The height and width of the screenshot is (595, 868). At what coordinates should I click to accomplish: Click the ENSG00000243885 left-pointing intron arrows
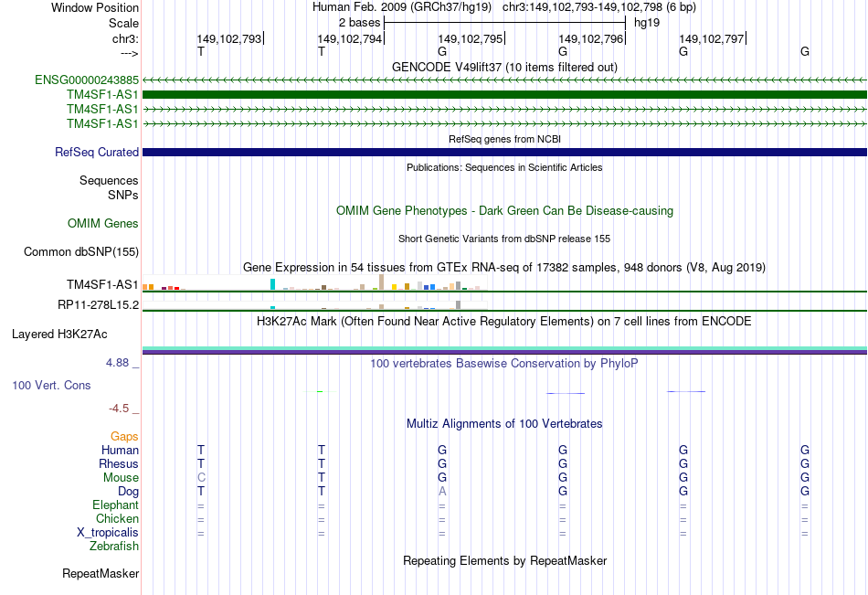click(504, 80)
